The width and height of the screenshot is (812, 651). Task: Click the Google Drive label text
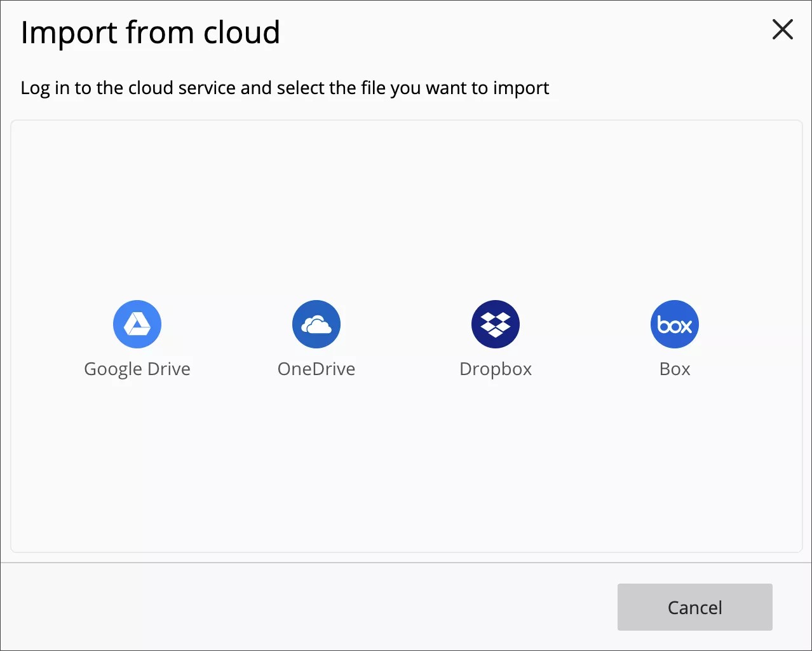point(137,368)
